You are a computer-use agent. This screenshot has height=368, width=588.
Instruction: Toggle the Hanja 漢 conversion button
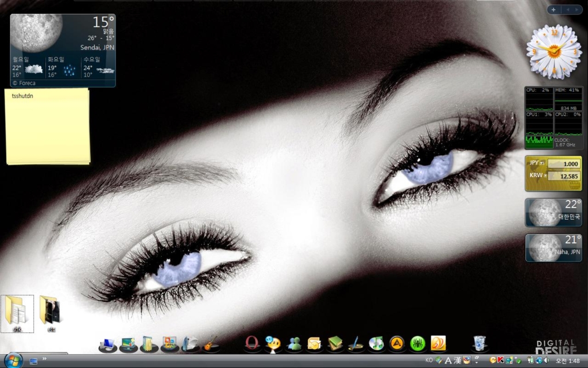coord(457,361)
